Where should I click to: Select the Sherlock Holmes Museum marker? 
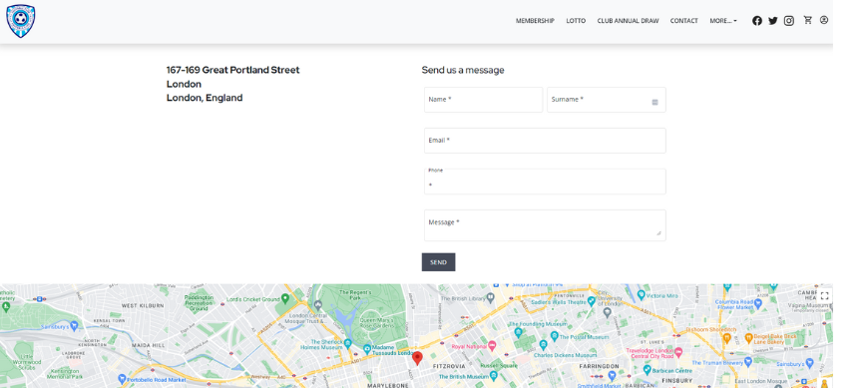348,344
